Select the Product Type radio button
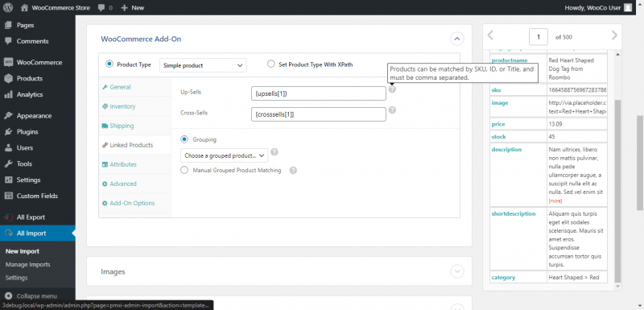Screen dimensions: 644x310 (109, 64)
